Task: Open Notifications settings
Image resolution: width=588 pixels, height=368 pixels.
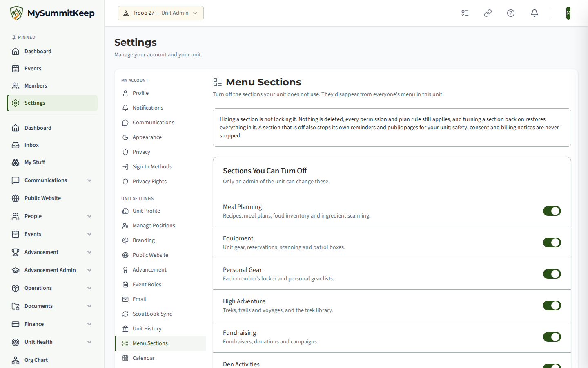Action: pyautogui.click(x=160, y=108)
